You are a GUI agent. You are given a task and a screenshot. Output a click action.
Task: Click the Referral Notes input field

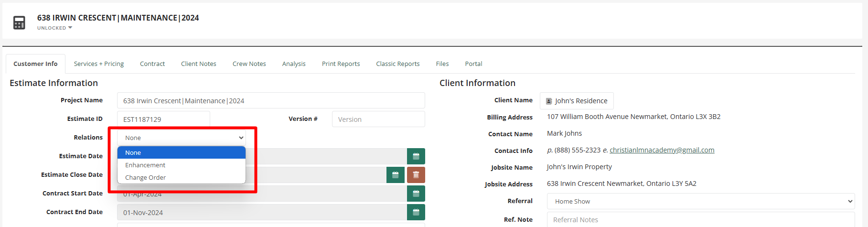(701, 219)
